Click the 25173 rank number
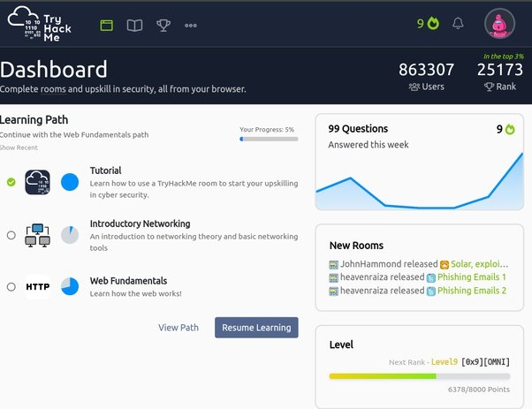This screenshot has height=409, width=532. pos(500,70)
